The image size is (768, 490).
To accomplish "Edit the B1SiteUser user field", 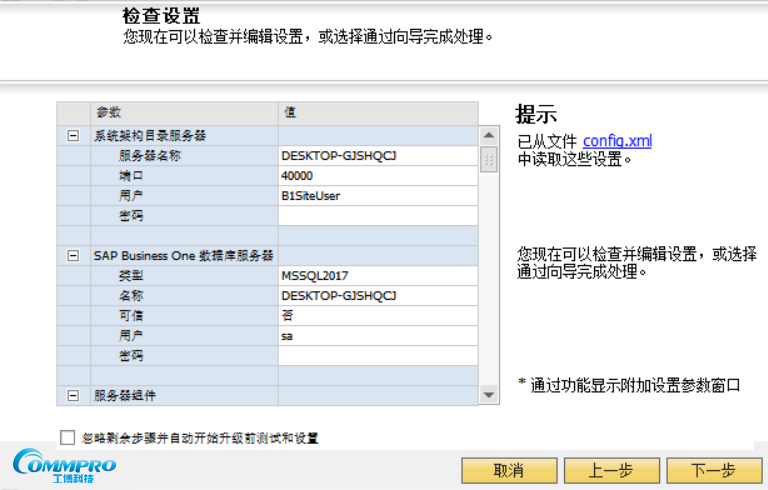I will pyautogui.click(x=377, y=196).
